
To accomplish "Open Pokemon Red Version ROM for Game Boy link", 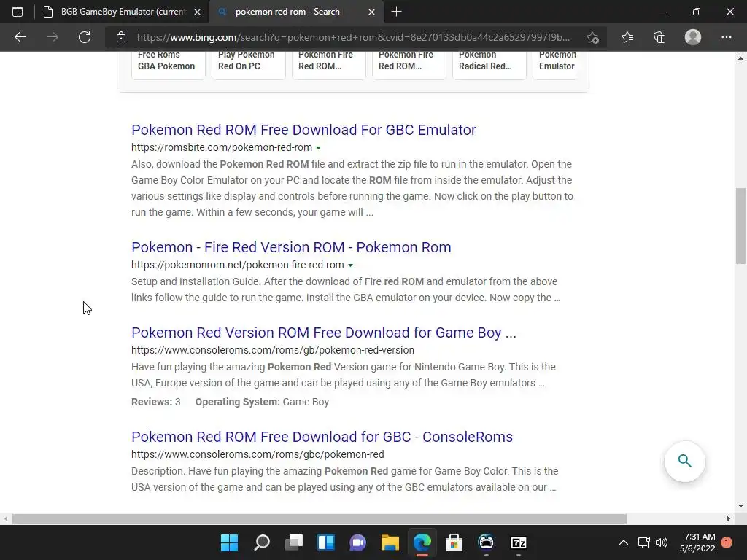I will (323, 332).
